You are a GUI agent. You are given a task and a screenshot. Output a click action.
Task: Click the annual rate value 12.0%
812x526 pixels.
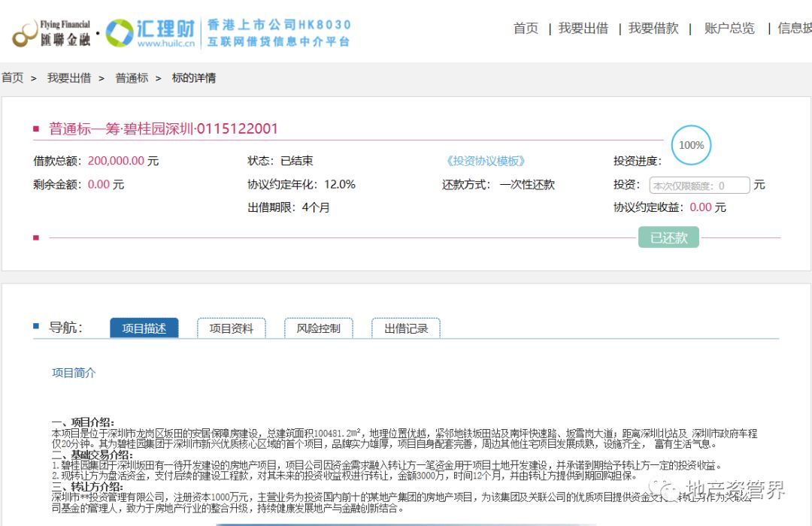click(340, 184)
